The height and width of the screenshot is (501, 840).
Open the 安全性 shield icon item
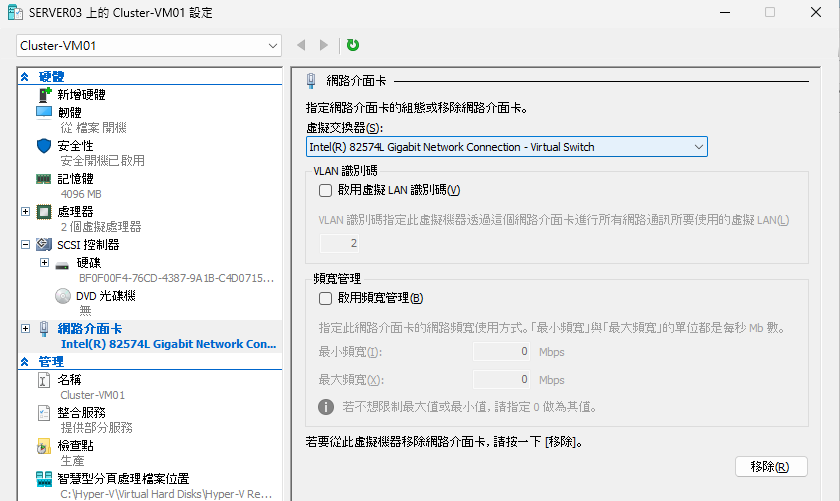pos(44,146)
